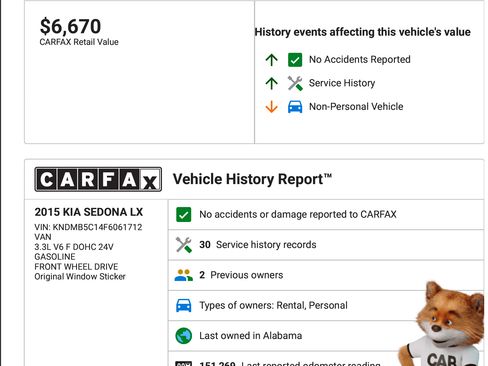Click the 2015 KIA SEDONA LX title
The width and height of the screenshot is (488, 366).
coord(89,212)
